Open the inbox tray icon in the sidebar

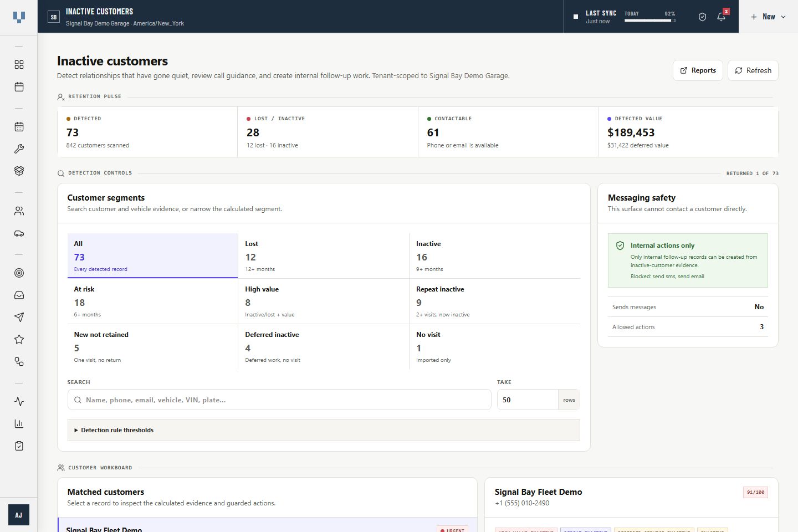[x=19, y=295]
